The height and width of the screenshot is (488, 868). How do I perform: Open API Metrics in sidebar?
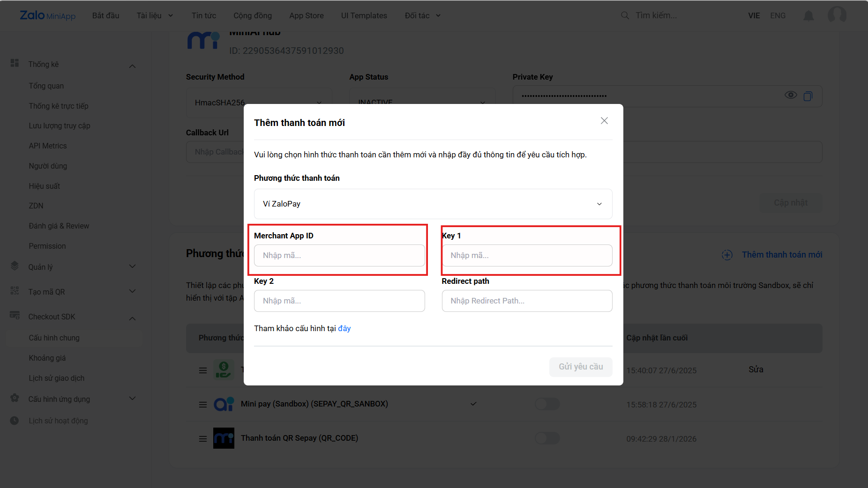point(48,146)
